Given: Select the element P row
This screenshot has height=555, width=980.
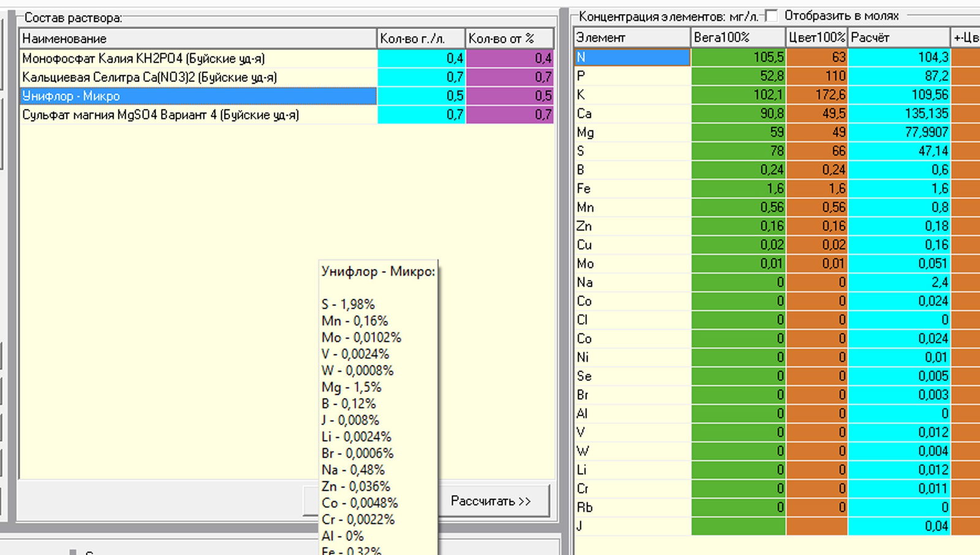Looking at the screenshot, I should pos(632,76).
